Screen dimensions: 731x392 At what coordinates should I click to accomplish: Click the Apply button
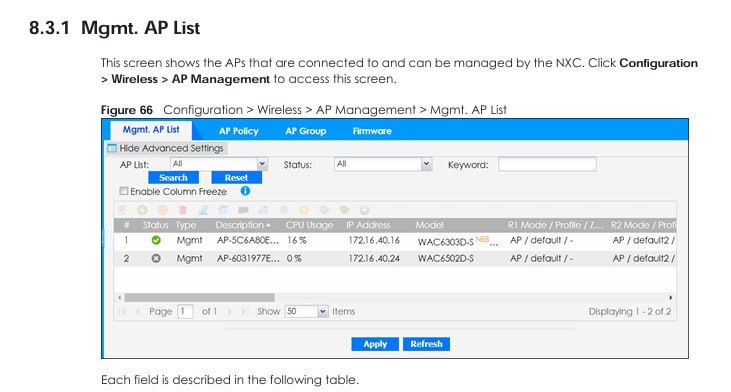[x=375, y=344]
